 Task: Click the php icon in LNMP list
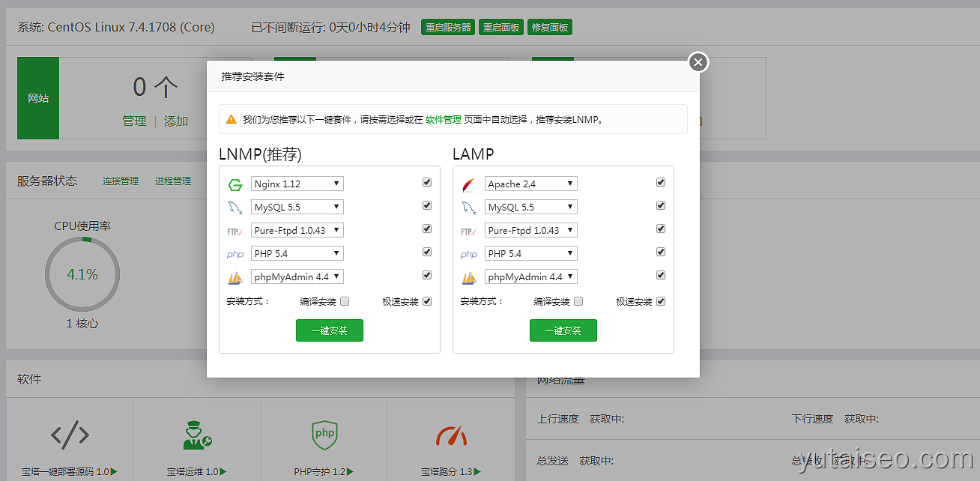pyautogui.click(x=235, y=255)
